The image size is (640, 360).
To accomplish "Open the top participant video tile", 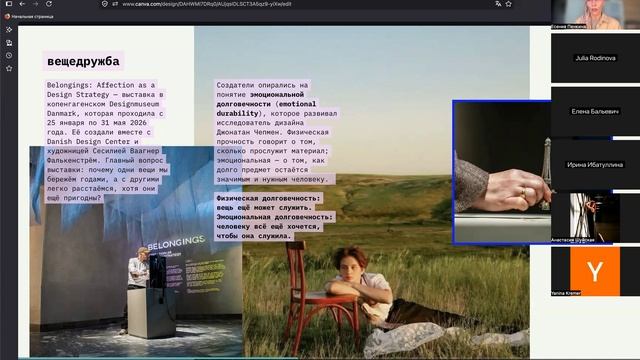I will (x=596, y=14).
